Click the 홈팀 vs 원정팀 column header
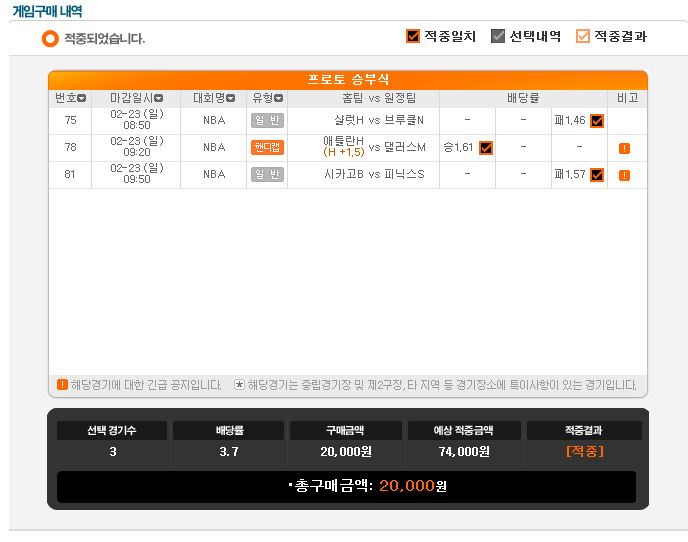Viewport: 688px width, 542px height. (x=379, y=98)
